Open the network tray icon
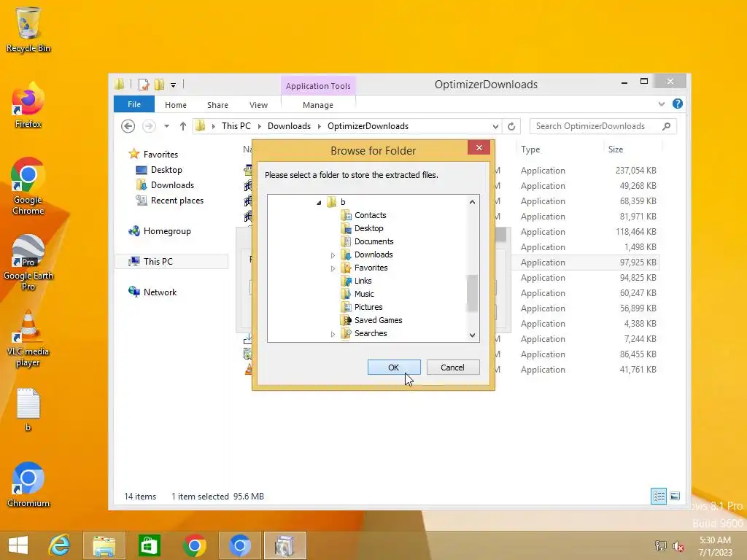 click(x=661, y=545)
